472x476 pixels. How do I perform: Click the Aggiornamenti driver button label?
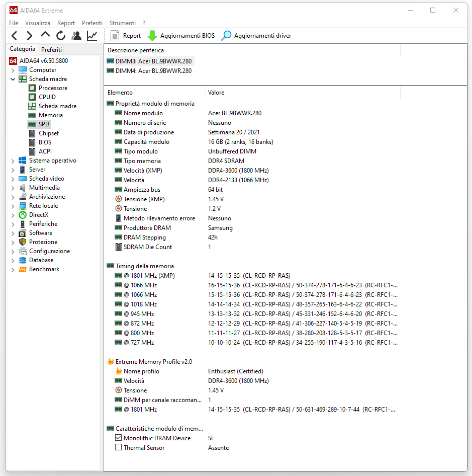click(263, 36)
